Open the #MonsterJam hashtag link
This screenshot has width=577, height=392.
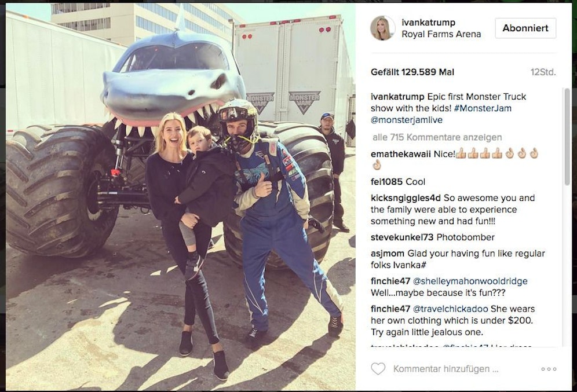483,108
